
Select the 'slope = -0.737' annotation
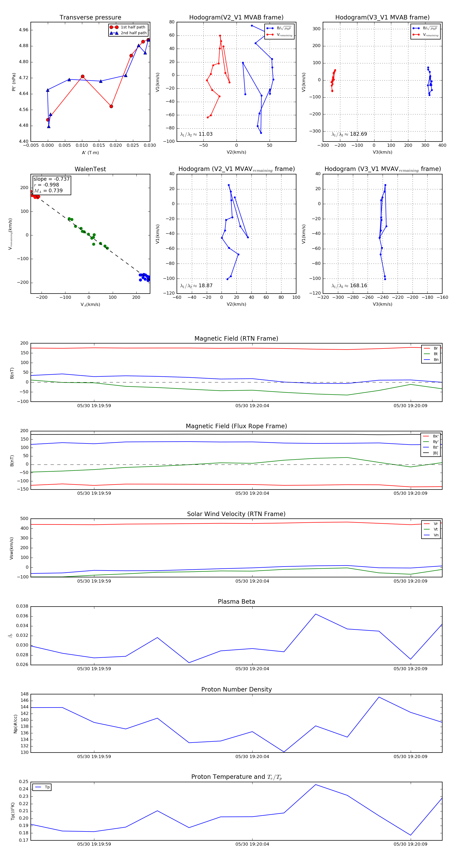pos(52,179)
